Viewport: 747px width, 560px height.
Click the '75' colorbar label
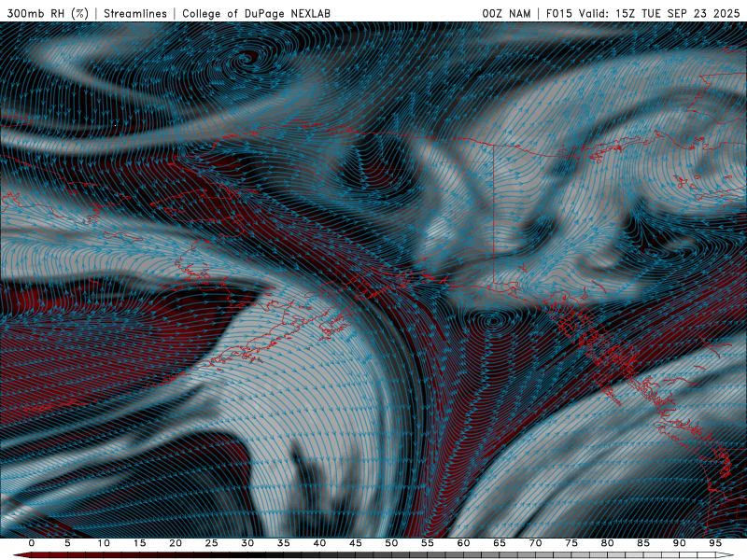click(x=571, y=543)
